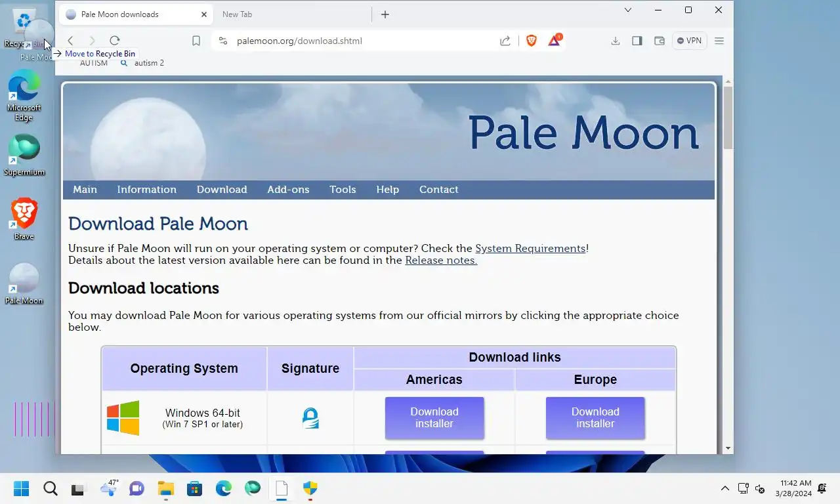Open a new tab with plus button

point(385,14)
